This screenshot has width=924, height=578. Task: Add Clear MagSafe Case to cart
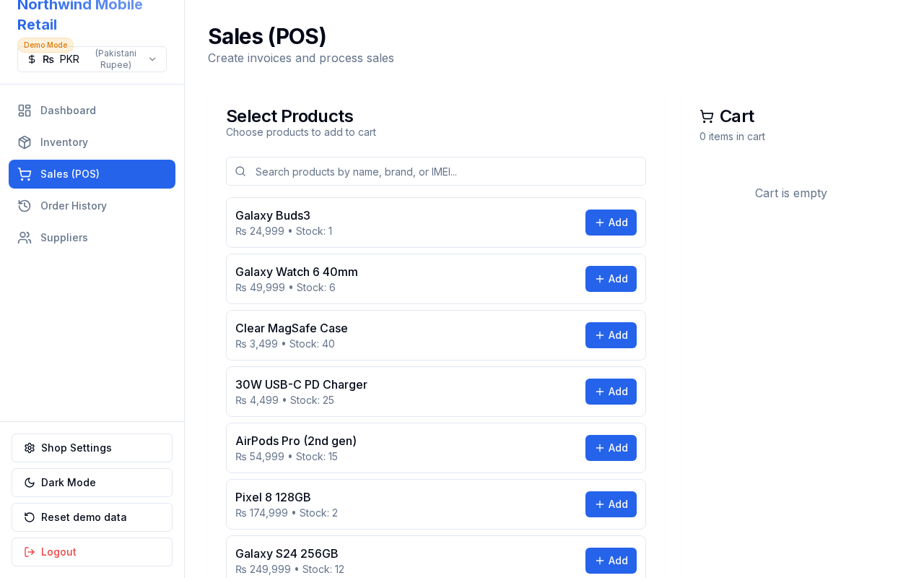point(611,335)
